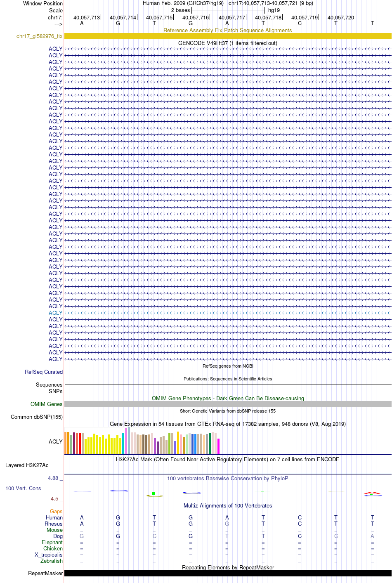The image size is (392, 583).
Task: Click the SNPs track label
Action: coord(56,391)
